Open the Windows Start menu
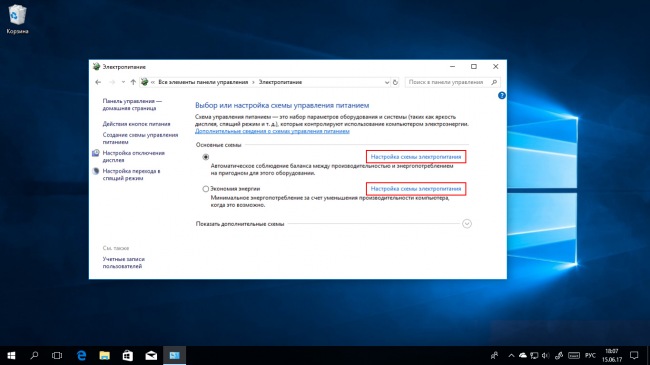Viewport: 650px width, 365px height. 11,355
